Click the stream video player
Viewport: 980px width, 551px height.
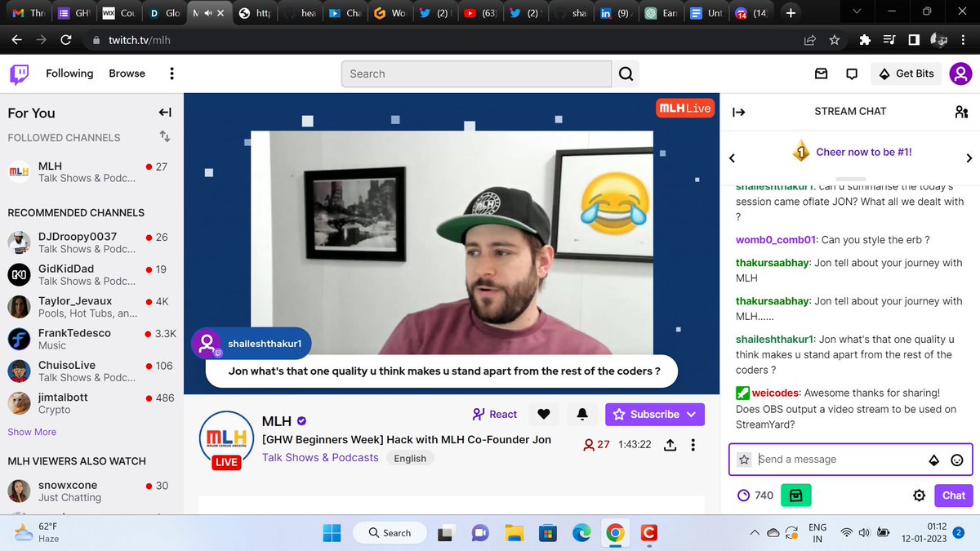pyautogui.click(x=452, y=243)
